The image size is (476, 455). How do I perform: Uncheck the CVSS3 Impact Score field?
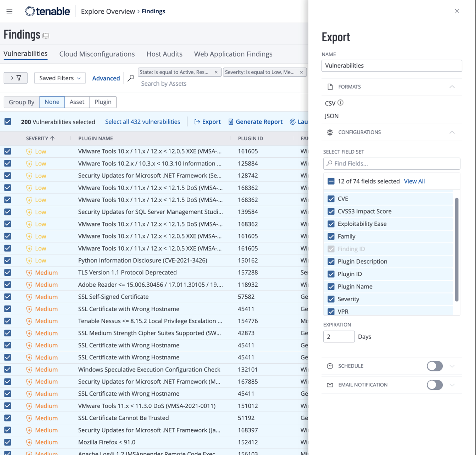[x=331, y=212]
